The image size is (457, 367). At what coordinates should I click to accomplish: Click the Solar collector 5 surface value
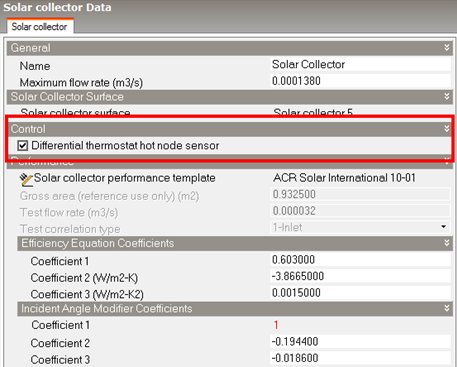(313, 112)
